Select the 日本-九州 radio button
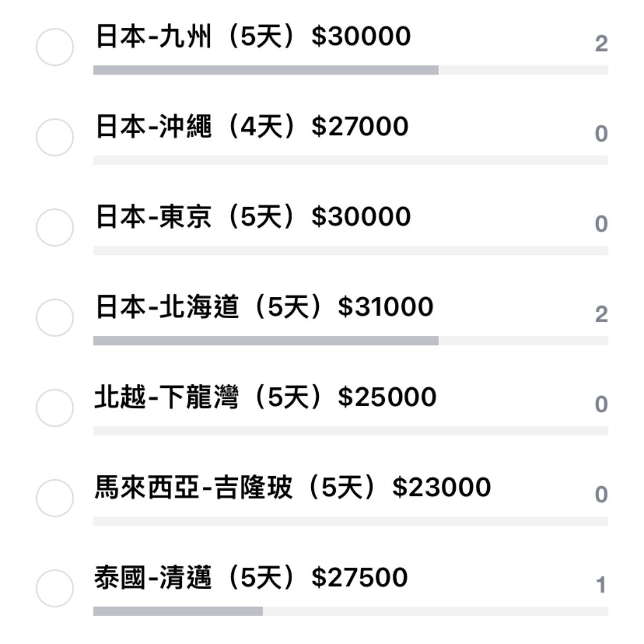Viewport: 644px width, 644px height. [x=55, y=47]
